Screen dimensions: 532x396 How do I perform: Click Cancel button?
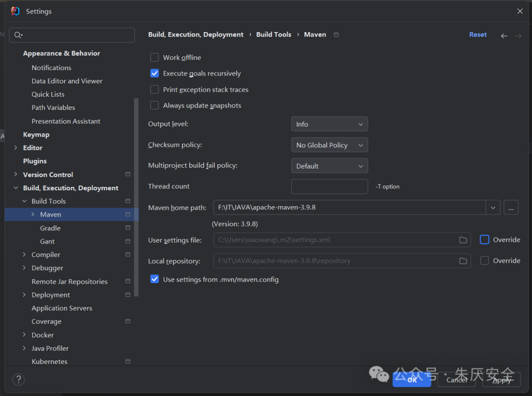pos(457,380)
